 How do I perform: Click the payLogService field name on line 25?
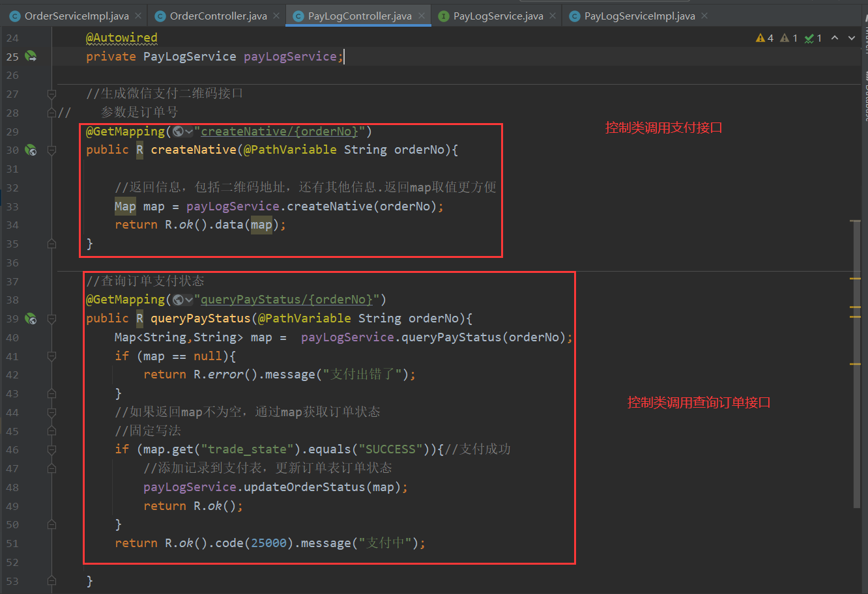pos(290,57)
